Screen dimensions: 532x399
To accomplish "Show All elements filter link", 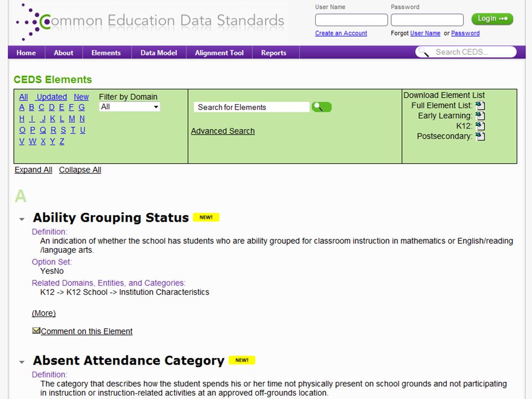I will tap(23, 97).
